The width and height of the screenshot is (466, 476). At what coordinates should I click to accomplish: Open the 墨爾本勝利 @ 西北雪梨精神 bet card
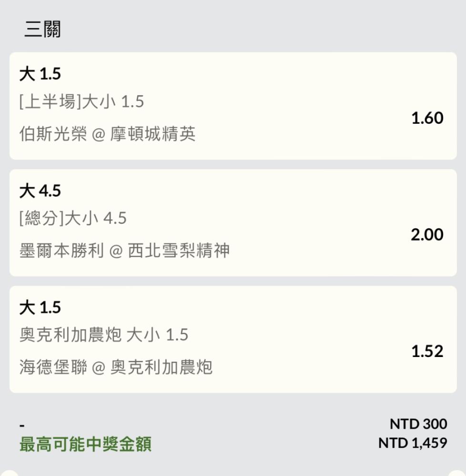coord(233,223)
